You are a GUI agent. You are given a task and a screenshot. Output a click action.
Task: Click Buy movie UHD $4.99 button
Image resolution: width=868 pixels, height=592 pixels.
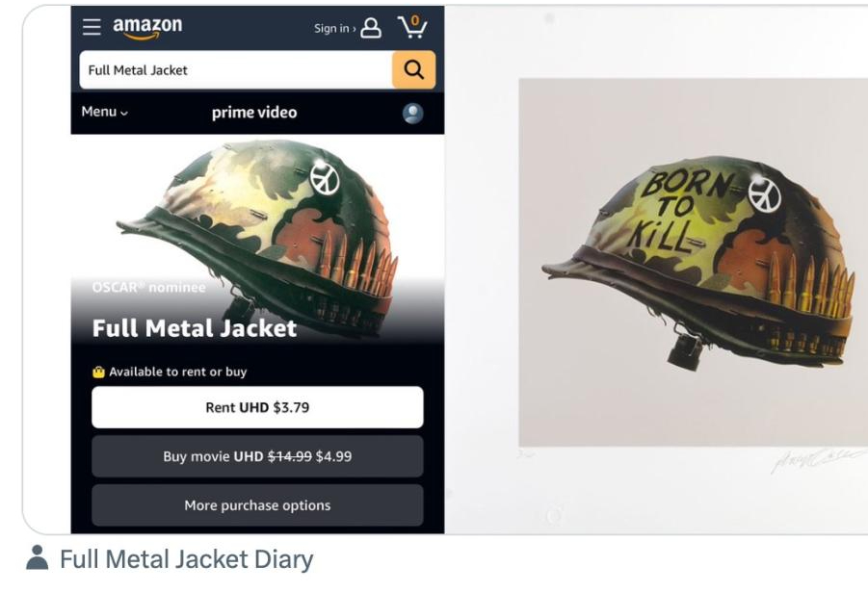pos(257,456)
